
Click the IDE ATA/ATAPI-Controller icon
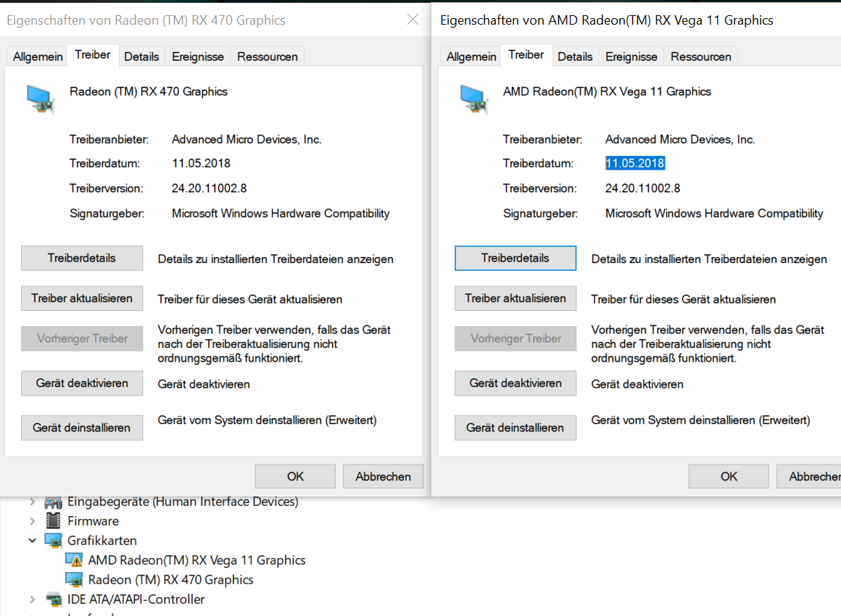(x=53, y=599)
